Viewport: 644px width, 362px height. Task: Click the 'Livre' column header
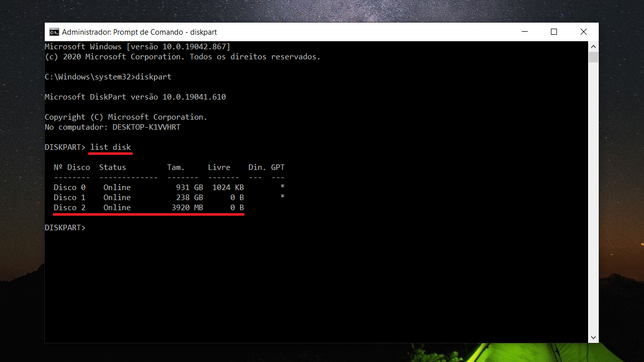(x=219, y=167)
